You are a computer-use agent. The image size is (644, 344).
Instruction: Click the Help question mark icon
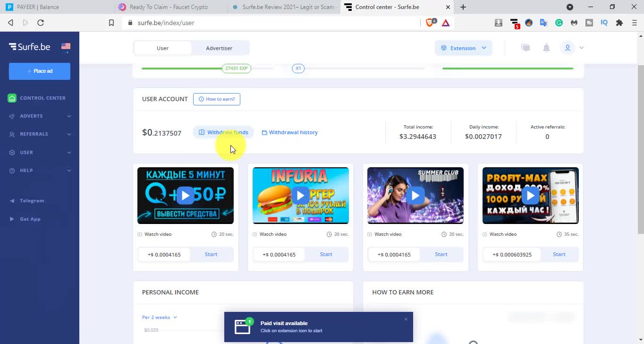[12, 171]
